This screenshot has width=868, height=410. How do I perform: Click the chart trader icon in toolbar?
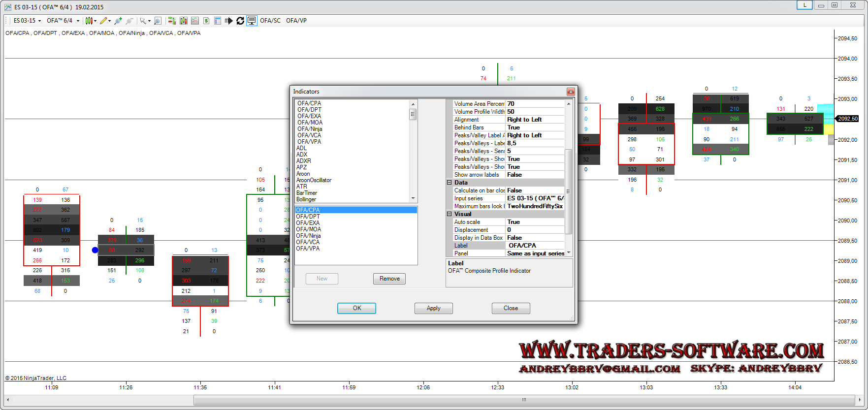[172, 21]
